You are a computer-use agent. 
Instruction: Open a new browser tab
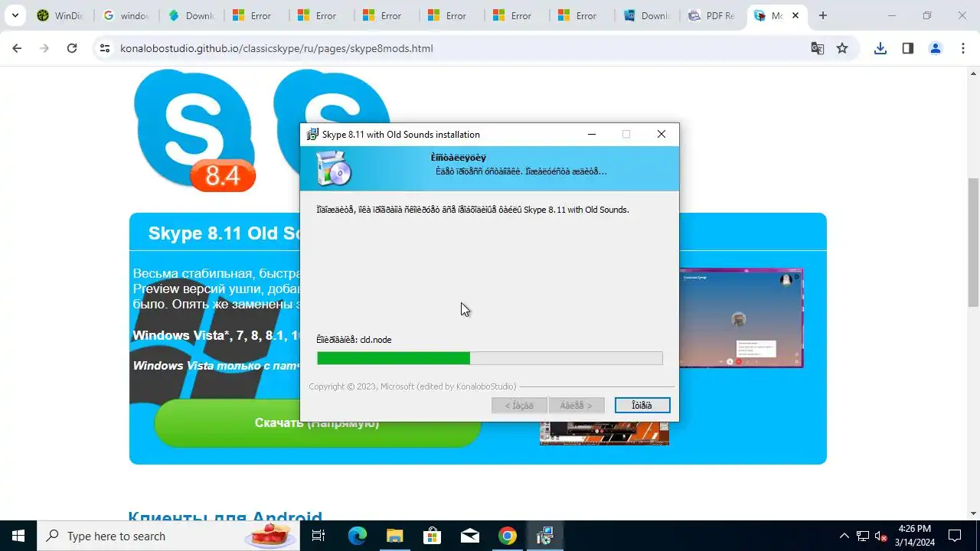coord(823,15)
